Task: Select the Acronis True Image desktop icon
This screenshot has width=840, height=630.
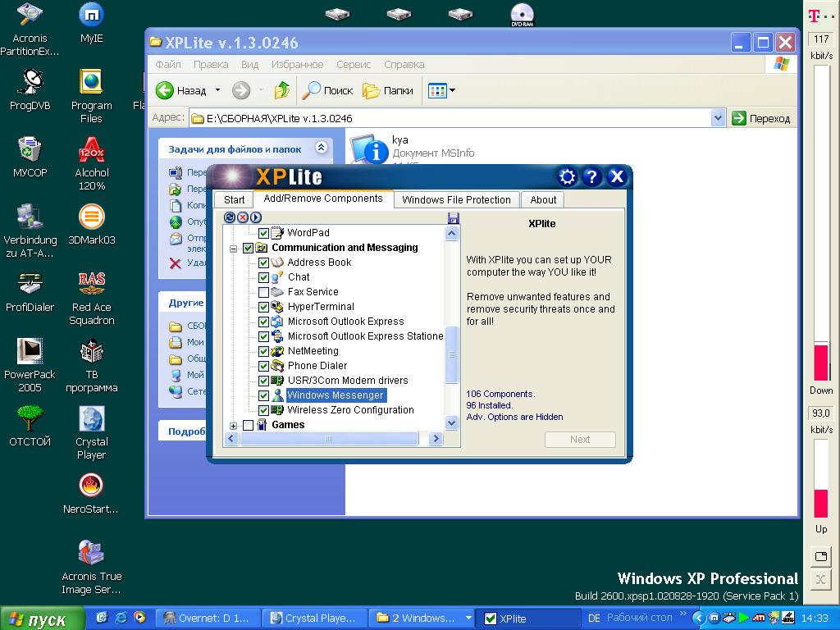Action: pos(92,568)
